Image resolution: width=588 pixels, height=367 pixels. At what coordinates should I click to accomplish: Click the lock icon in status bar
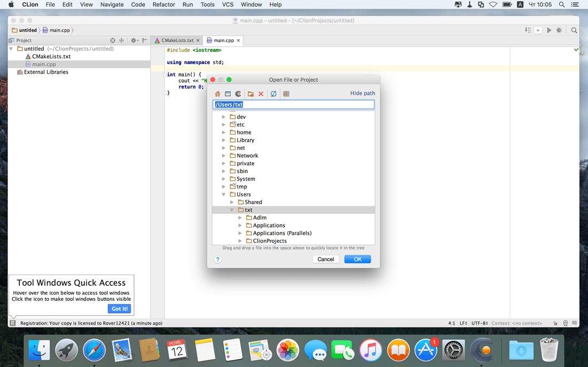[555, 323]
